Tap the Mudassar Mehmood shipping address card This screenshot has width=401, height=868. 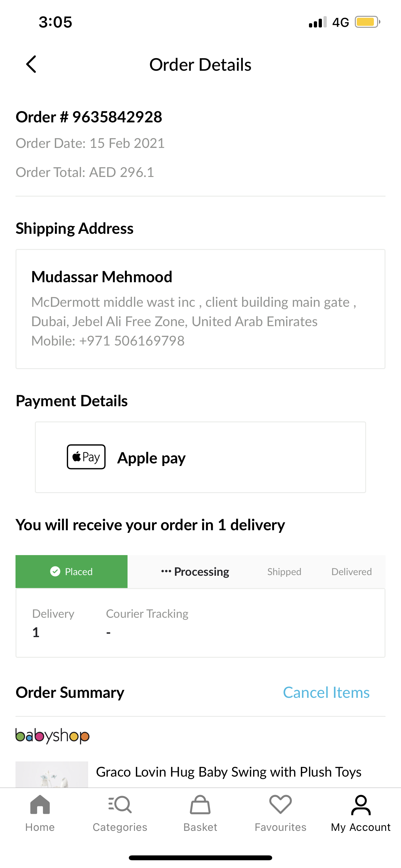[x=200, y=309]
